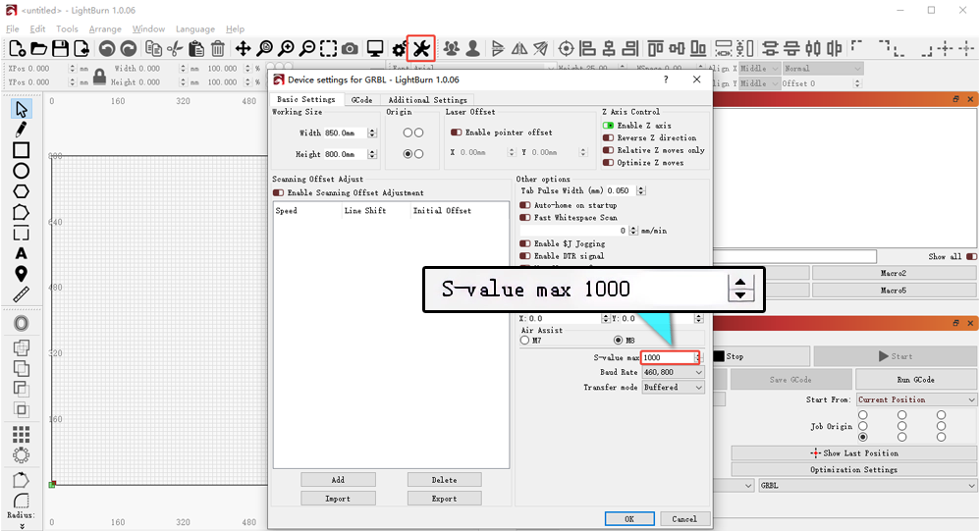
Task: Open Device Settings wrench-and-screwdriver icon
Action: pos(420,49)
